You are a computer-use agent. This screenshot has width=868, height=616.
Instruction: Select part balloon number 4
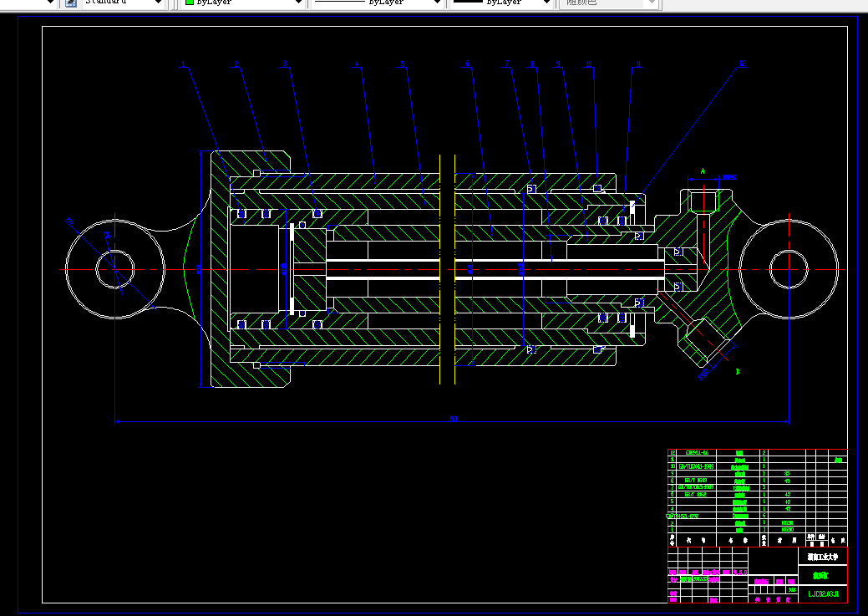point(357,64)
